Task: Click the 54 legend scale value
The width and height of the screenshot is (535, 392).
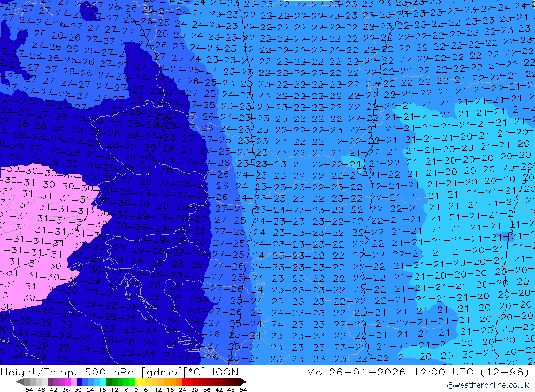Action: 243,390
